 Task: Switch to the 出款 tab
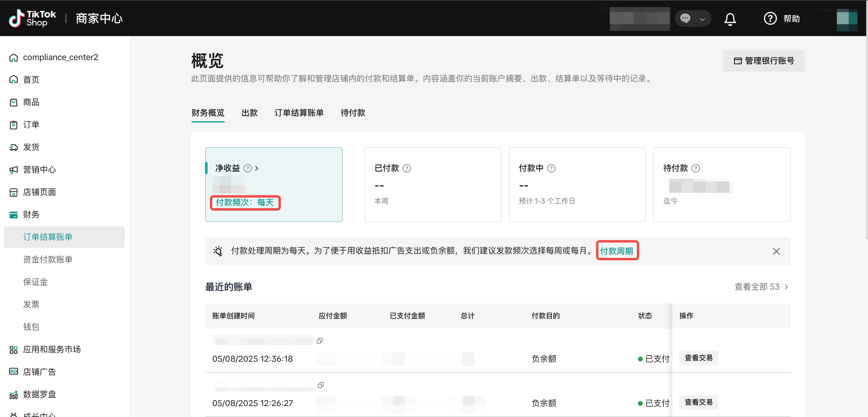(249, 113)
